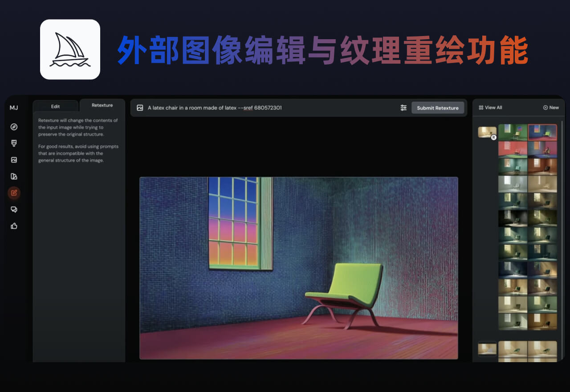Image resolution: width=570 pixels, height=392 pixels.
Task: Click the main retextured chair image
Action: [298, 268]
